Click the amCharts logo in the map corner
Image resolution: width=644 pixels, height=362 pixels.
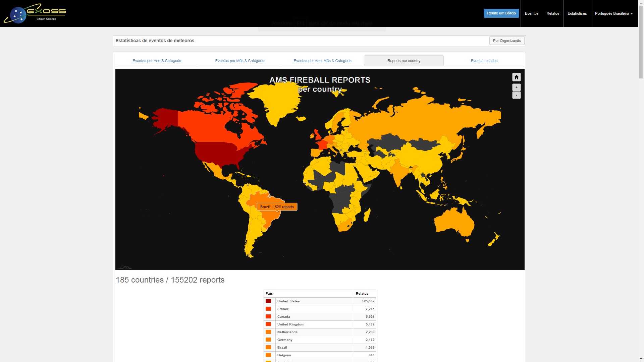click(125, 267)
